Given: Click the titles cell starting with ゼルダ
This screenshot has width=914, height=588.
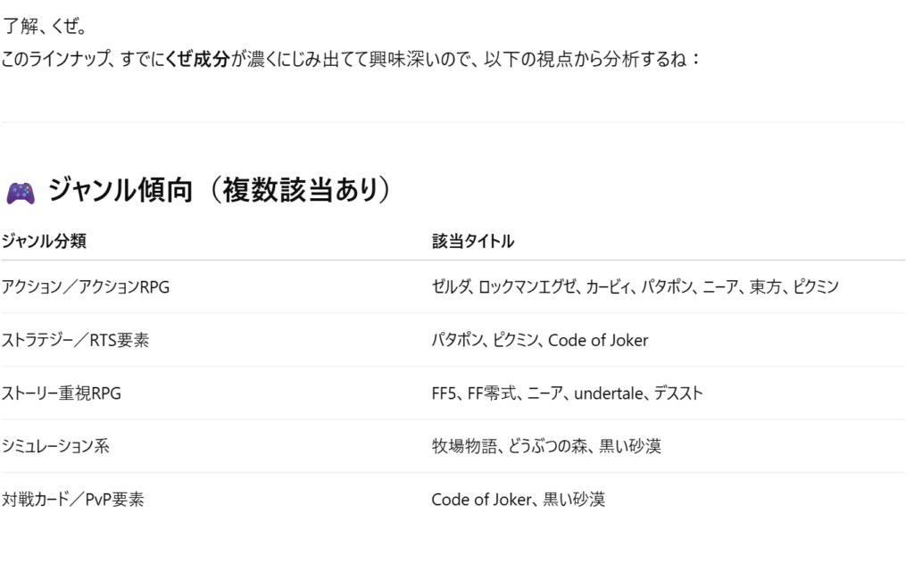Looking at the screenshot, I should tap(635, 286).
